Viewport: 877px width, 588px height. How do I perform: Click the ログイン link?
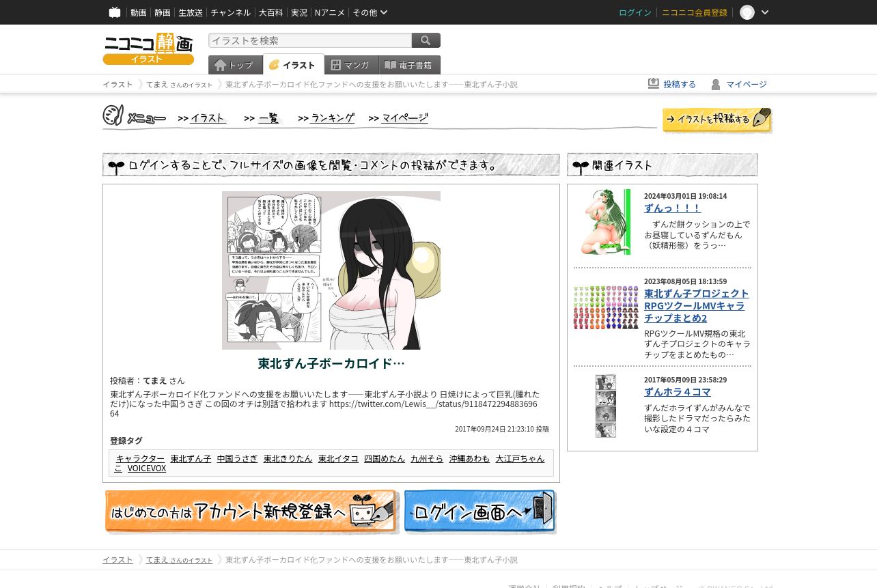pos(635,12)
